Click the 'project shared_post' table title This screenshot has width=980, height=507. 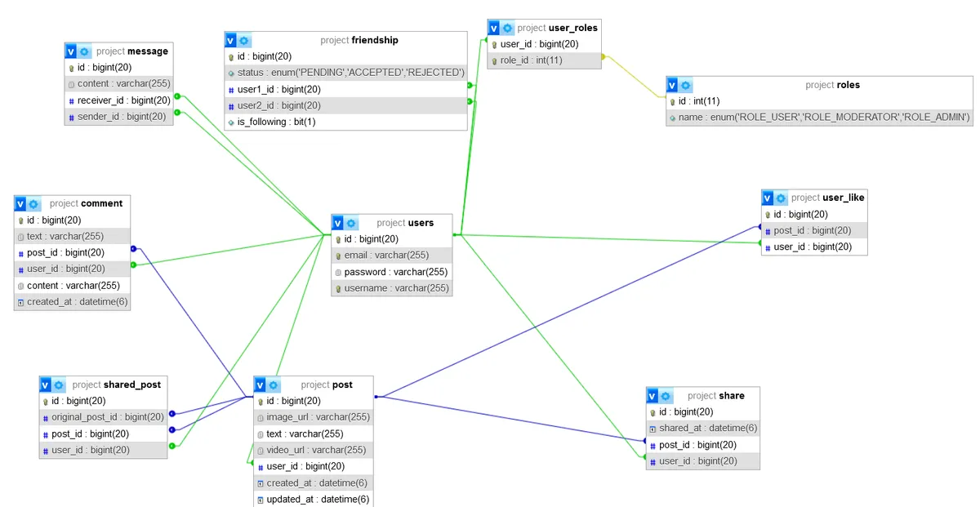[117, 385]
